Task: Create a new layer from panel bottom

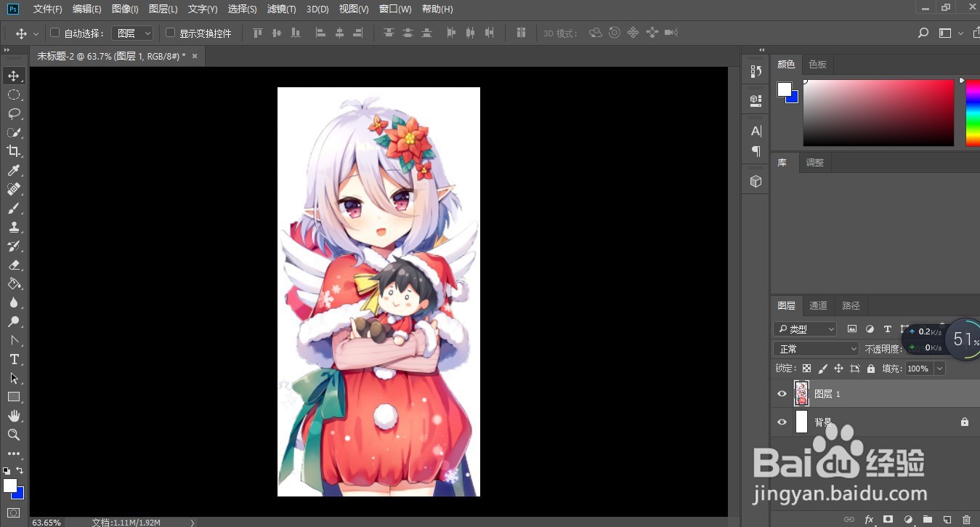Action: [x=947, y=520]
